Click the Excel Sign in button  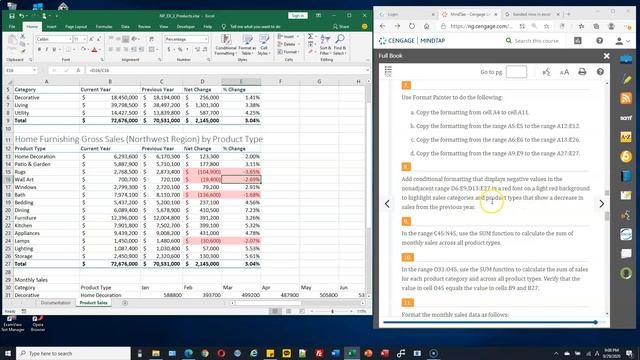click(x=298, y=16)
